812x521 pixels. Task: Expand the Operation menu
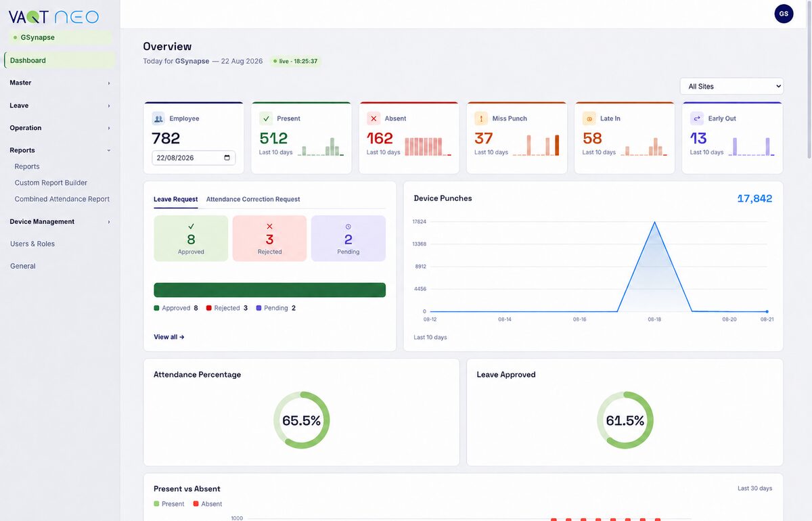60,128
